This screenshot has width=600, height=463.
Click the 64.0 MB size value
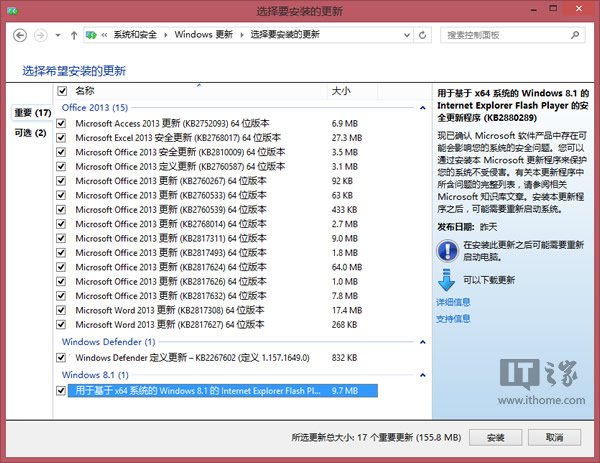[347, 267]
